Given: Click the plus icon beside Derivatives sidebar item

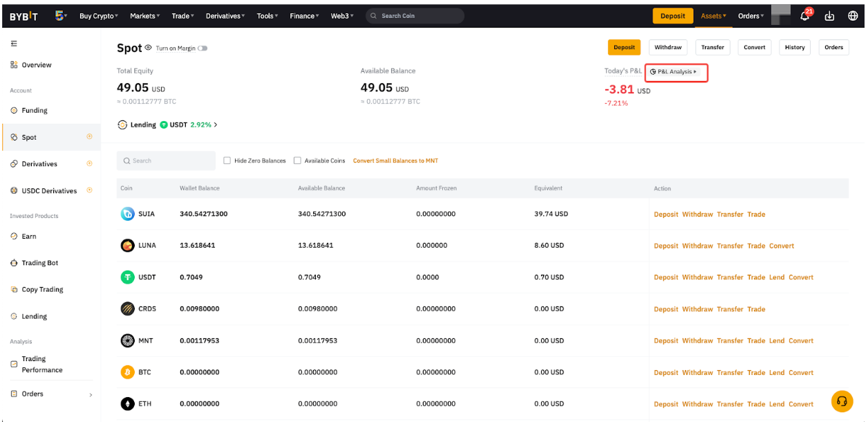Looking at the screenshot, I should pyautogui.click(x=89, y=164).
